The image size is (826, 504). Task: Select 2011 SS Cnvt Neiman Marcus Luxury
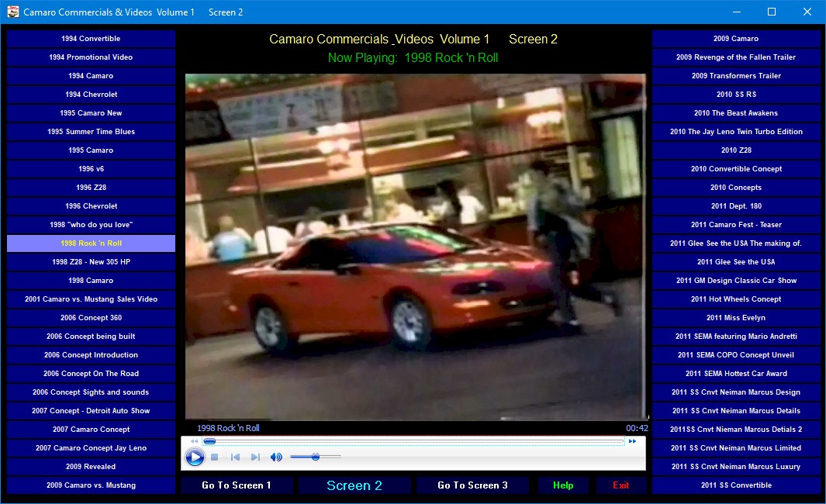click(736, 466)
